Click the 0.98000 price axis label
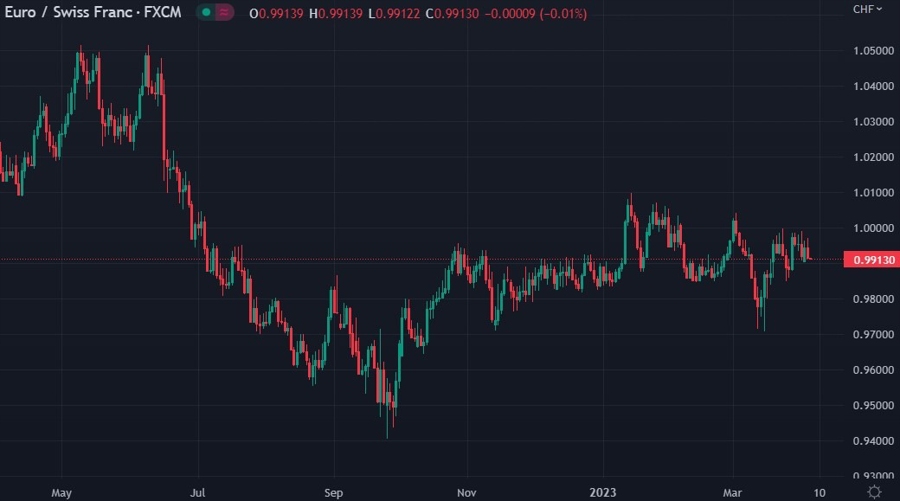Viewport: 900px width, 501px height. tap(873, 299)
